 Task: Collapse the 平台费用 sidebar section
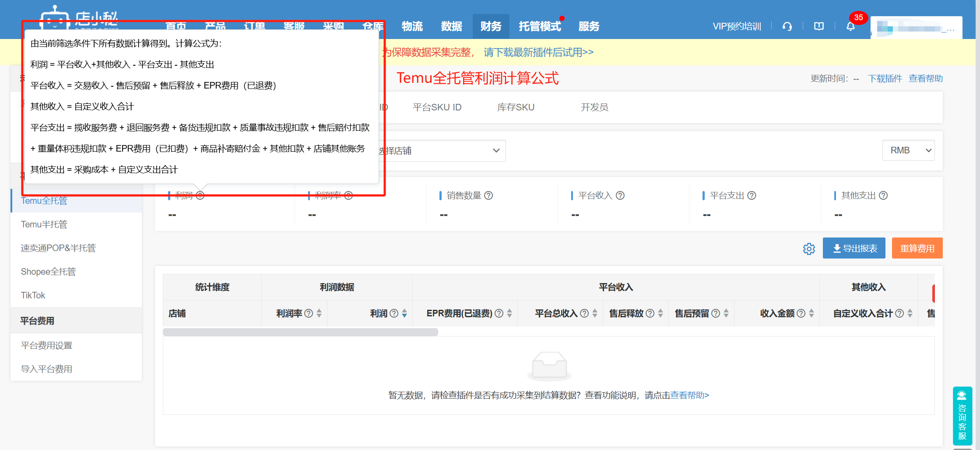coord(76,321)
